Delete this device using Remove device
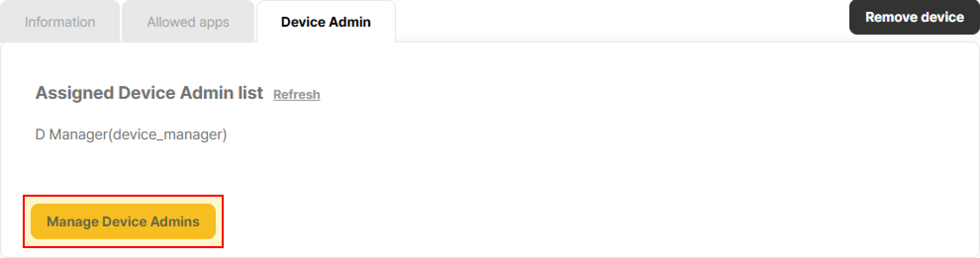Screen dimensions: 980x258 coord(914,17)
